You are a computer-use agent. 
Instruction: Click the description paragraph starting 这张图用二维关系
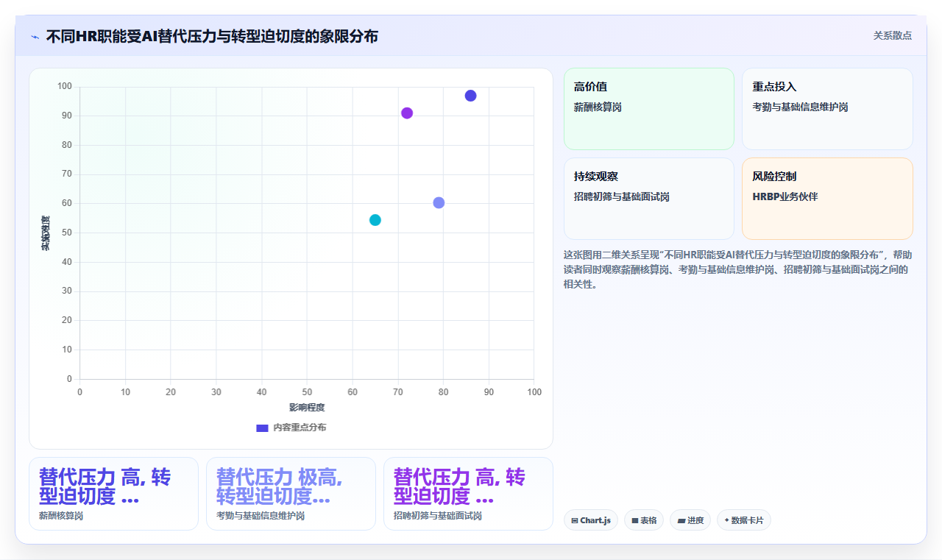click(738, 269)
